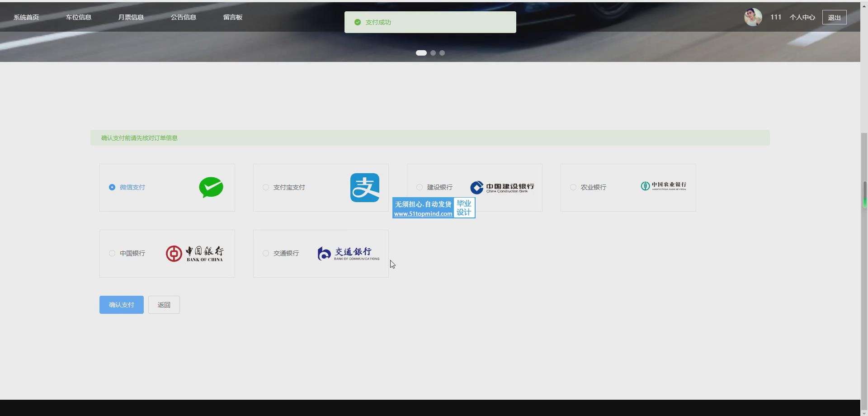
Task: Show the second carousel slide indicator
Action: click(x=433, y=53)
